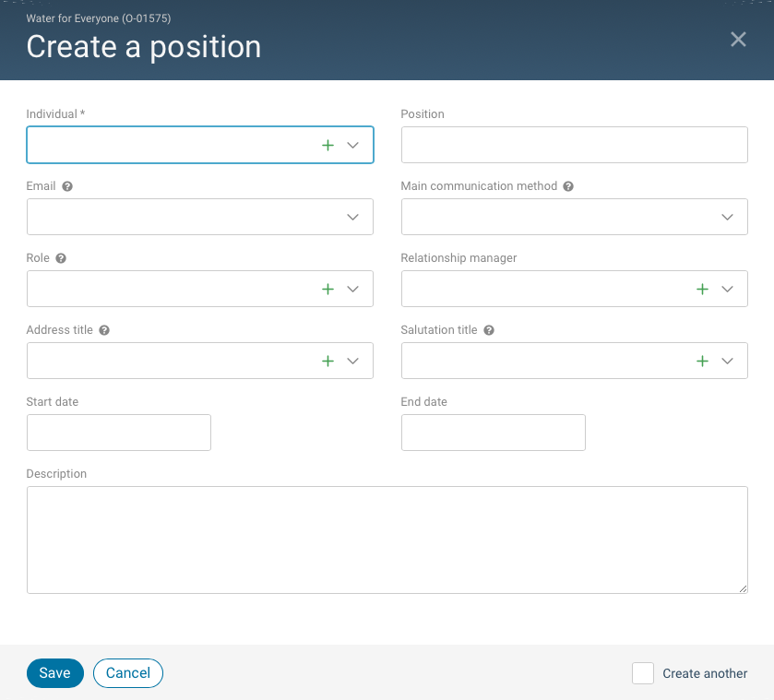Open the Relationship manager dropdown arrow
This screenshot has height=700, width=774.
tap(727, 290)
